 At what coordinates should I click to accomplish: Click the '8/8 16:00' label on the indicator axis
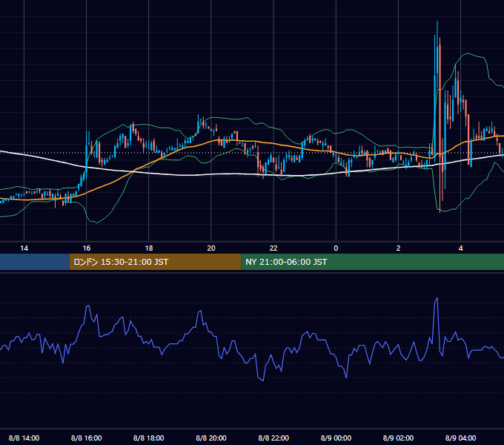click(87, 438)
